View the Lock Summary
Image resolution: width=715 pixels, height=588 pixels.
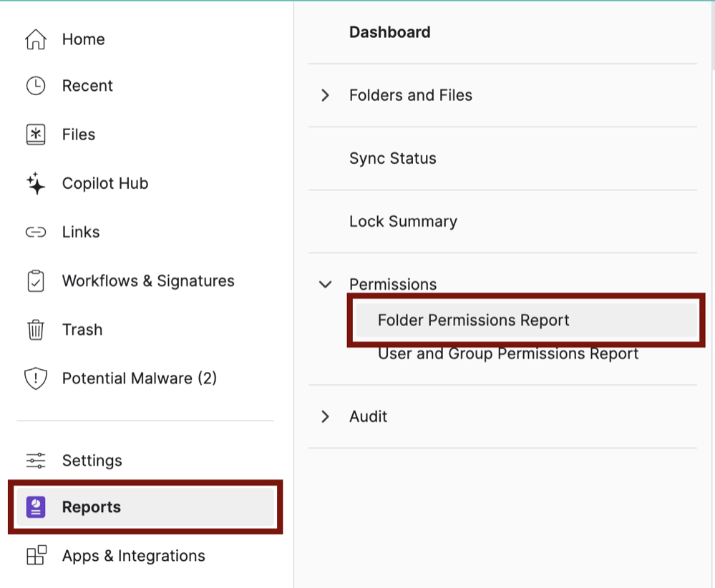tap(403, 221)
